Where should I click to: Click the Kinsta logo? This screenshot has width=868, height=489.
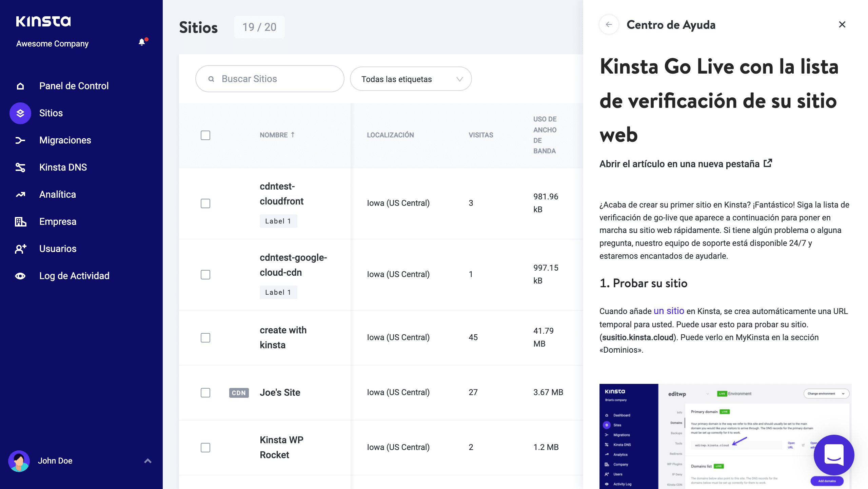[x=43, y=21]
